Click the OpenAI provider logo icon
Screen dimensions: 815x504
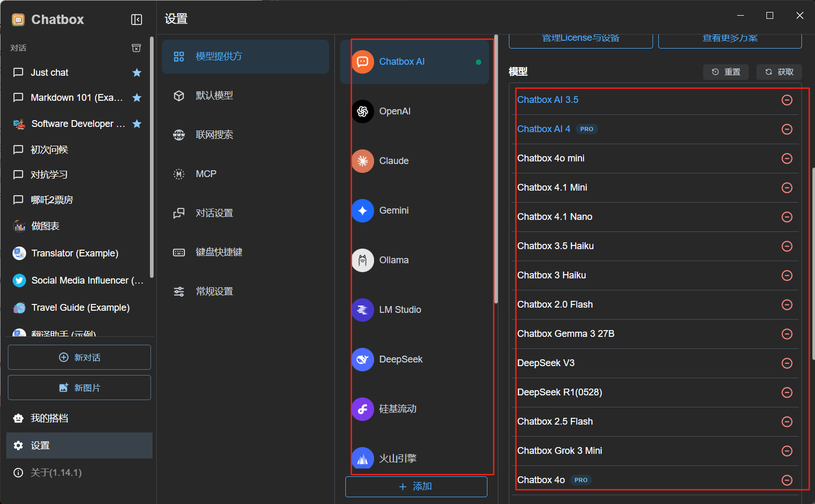pos(363,111)
